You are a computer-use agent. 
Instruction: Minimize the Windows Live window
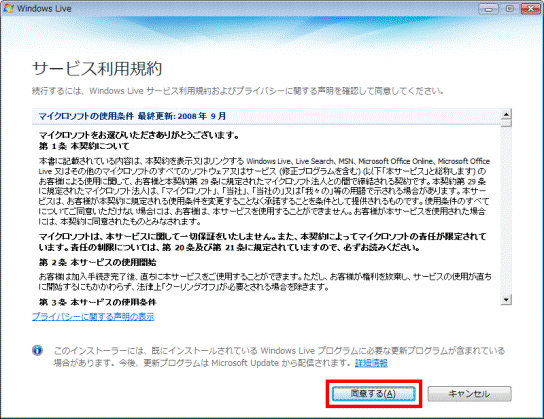(488, 9)
